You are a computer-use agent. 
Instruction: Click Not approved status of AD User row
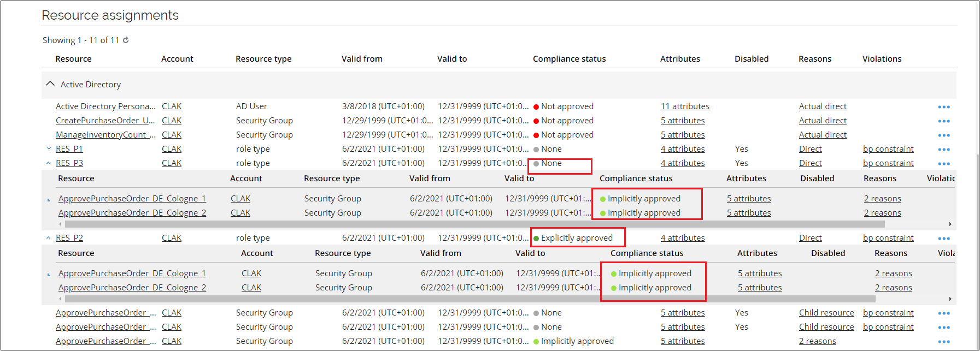[x=564, y=106]
